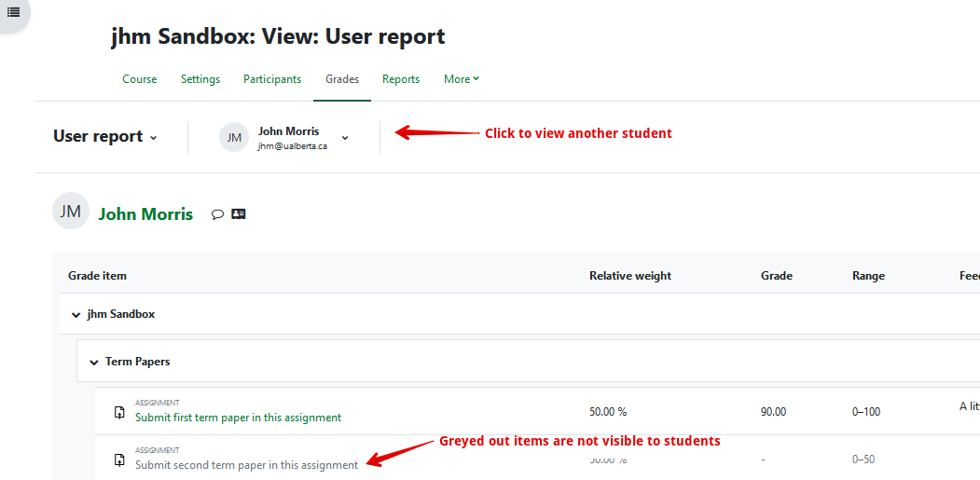Open the course index drawer icon
The image size is (980, 480).
coord(13,12)
